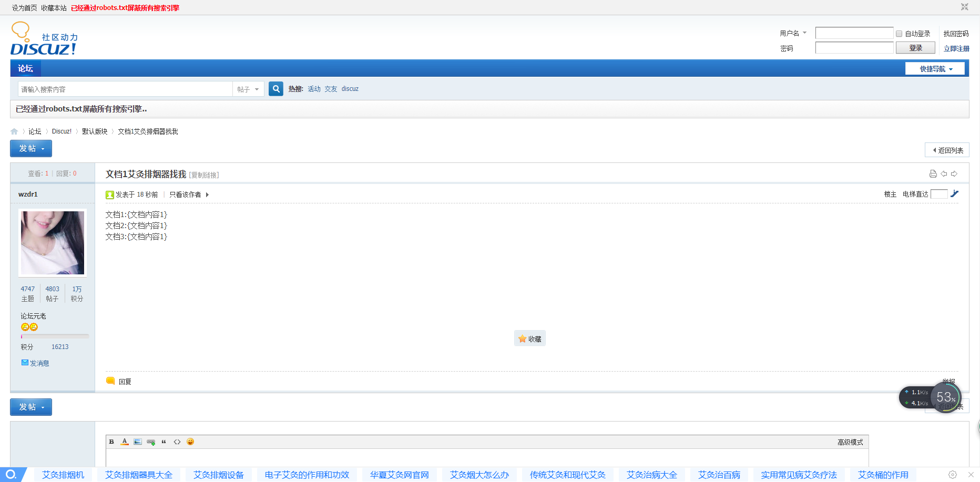The width and height of the screenshot is (980, 482).
Task: Open the 帖子 search type dropdown
Action: click(248, 89)
